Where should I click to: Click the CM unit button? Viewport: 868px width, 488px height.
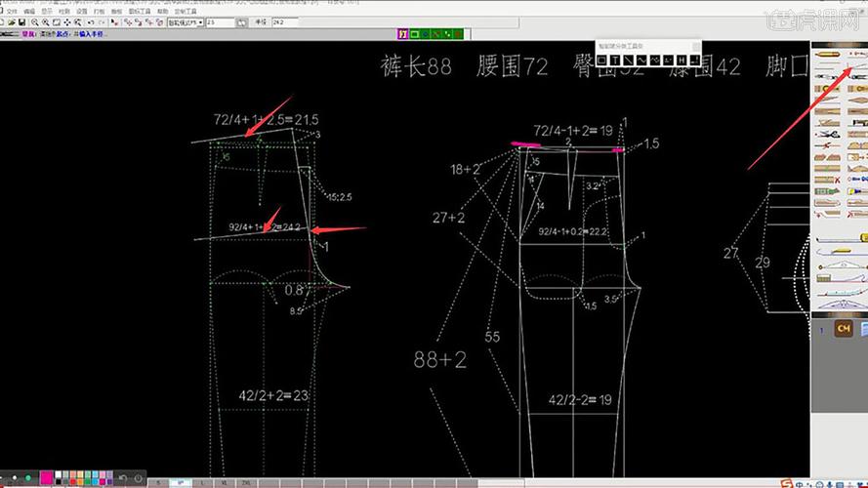click(x=844, y=328)
